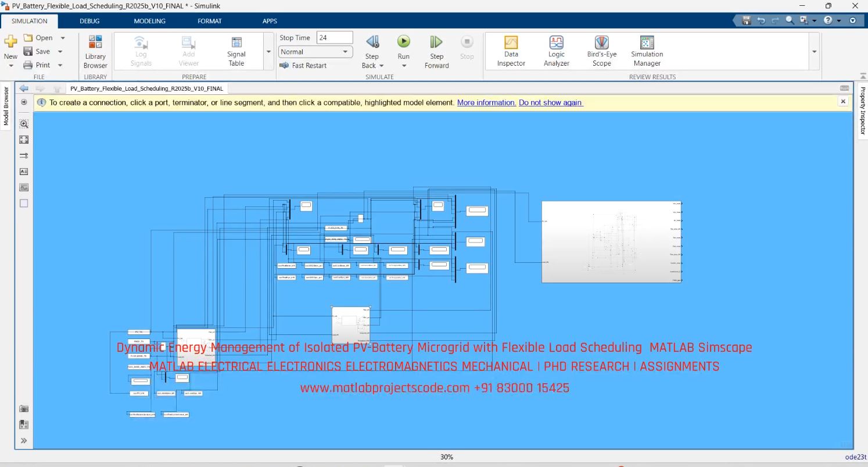Click the keyboard shortcuts icon right of model tab
Screen dimensions: 868x467
[x=844, y=88]
